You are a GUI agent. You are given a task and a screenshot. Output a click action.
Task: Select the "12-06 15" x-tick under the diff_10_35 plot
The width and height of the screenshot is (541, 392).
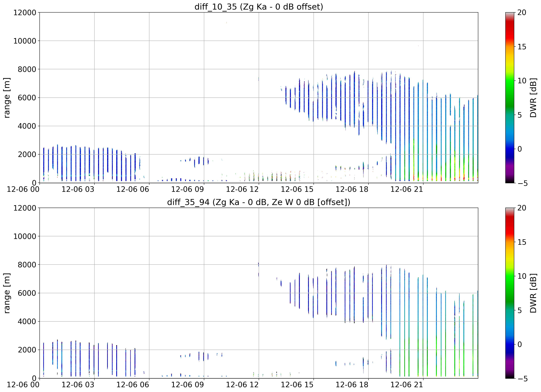click(x=297, y=189)
